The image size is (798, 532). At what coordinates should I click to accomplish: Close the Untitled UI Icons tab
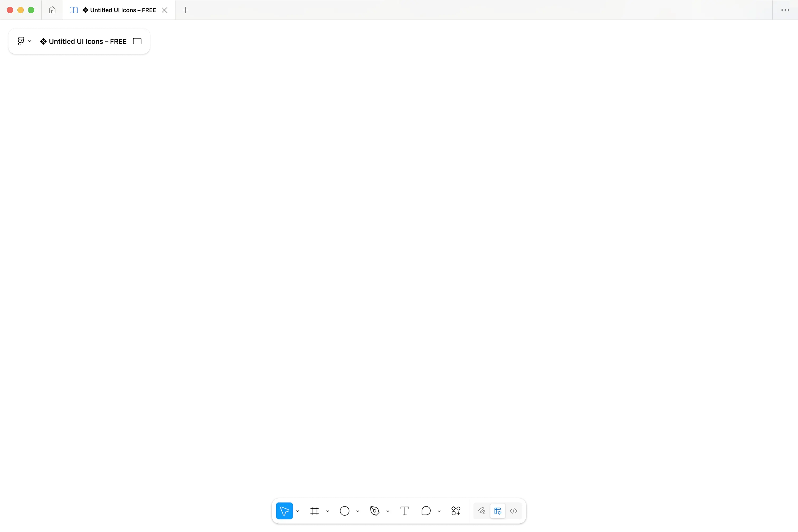coord(164,10)
